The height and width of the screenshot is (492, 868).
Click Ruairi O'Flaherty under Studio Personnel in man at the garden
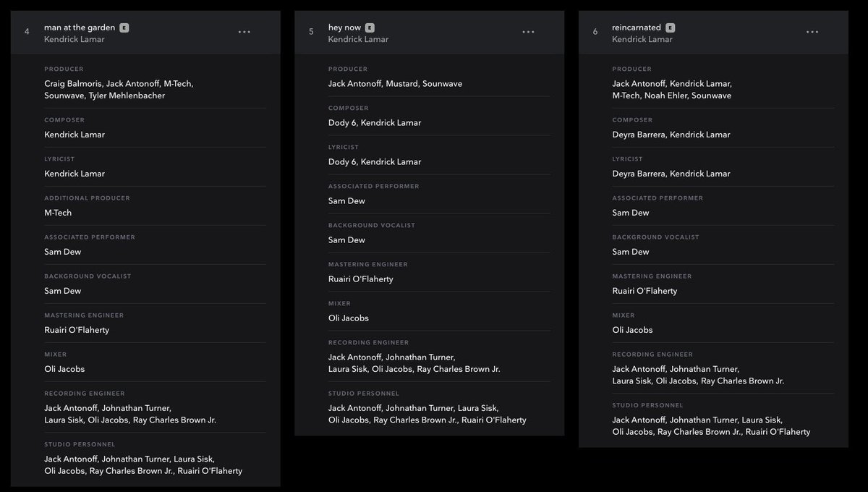tap(210, 471)
